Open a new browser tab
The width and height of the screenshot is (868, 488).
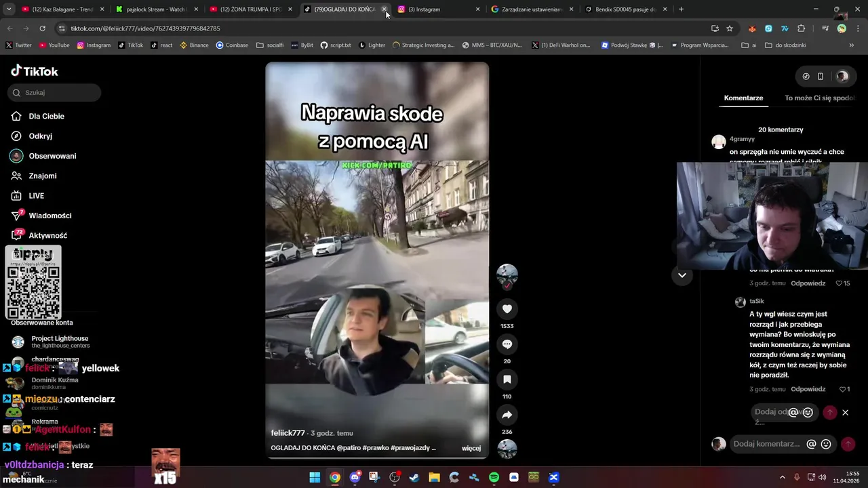pyautogui.click(x=681, y=9)
